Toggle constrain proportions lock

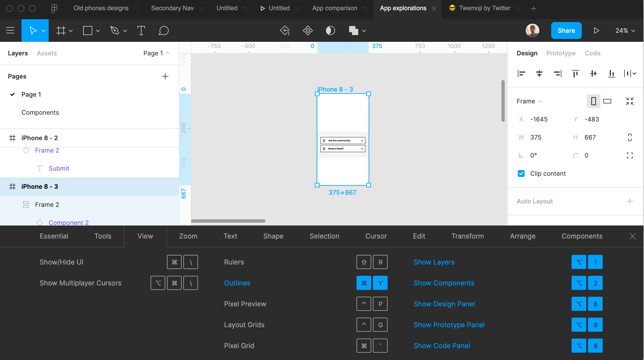[x=630, y=137]
